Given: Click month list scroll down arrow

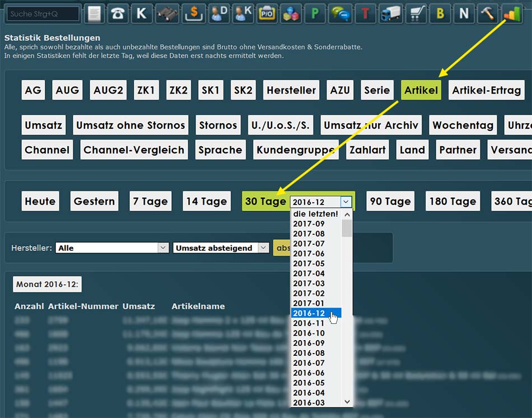Looking at the screenshot, I should [x=347, y=402].
